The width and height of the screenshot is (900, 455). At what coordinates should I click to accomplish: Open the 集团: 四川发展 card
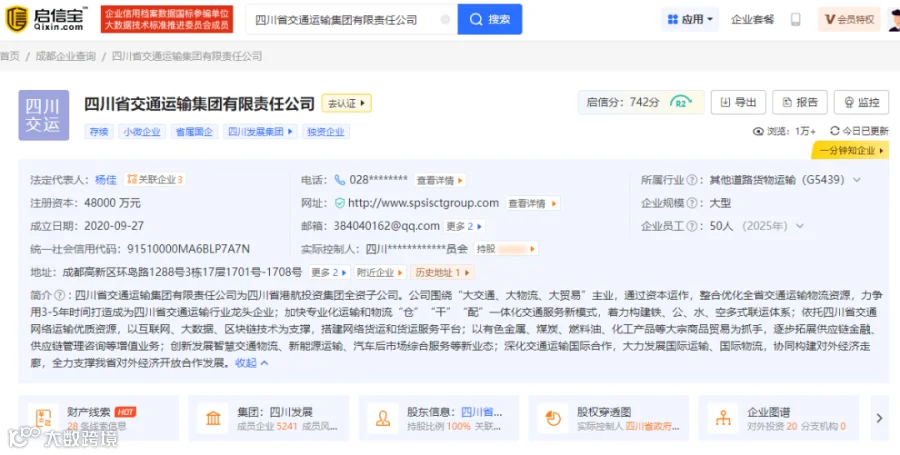click(269, 419)
